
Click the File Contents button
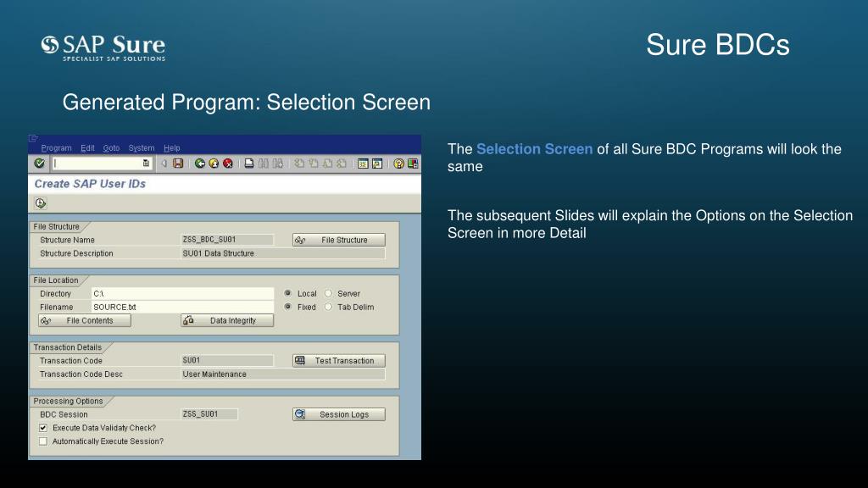85,320
